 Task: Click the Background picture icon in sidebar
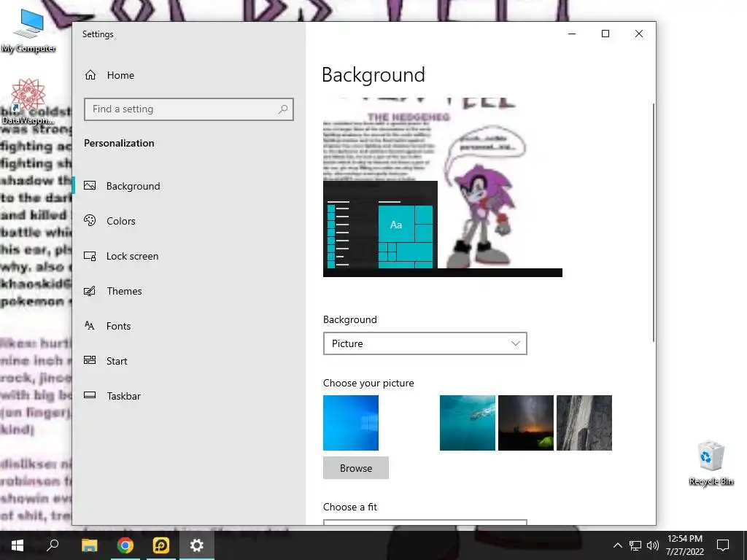click(x=90, y=186)
